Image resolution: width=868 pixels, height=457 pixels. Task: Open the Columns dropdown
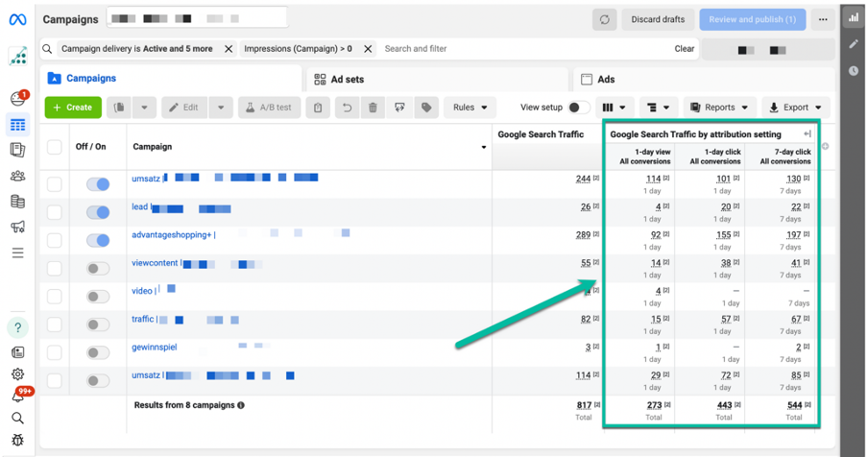[x=614, y=108]
